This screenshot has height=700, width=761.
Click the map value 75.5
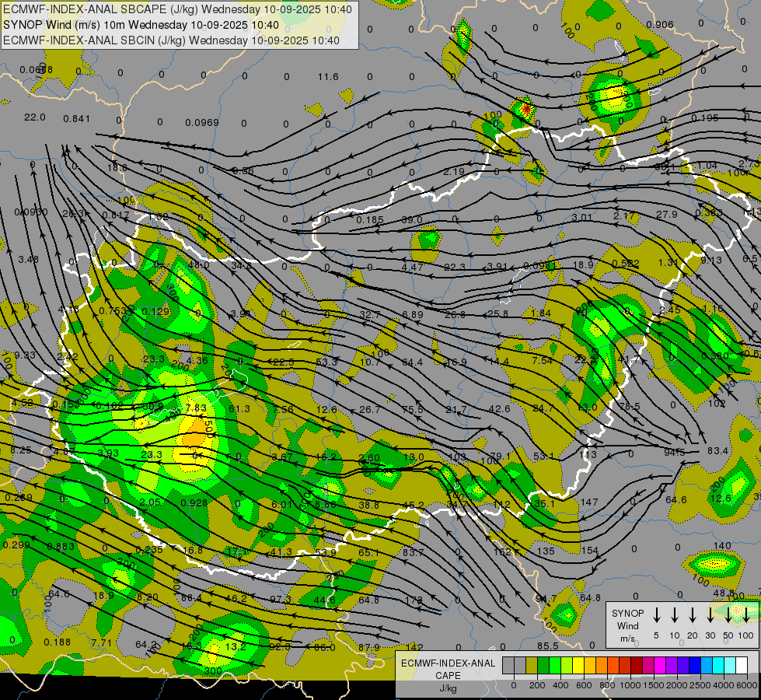pyautogui.click(x=412, y=410)
